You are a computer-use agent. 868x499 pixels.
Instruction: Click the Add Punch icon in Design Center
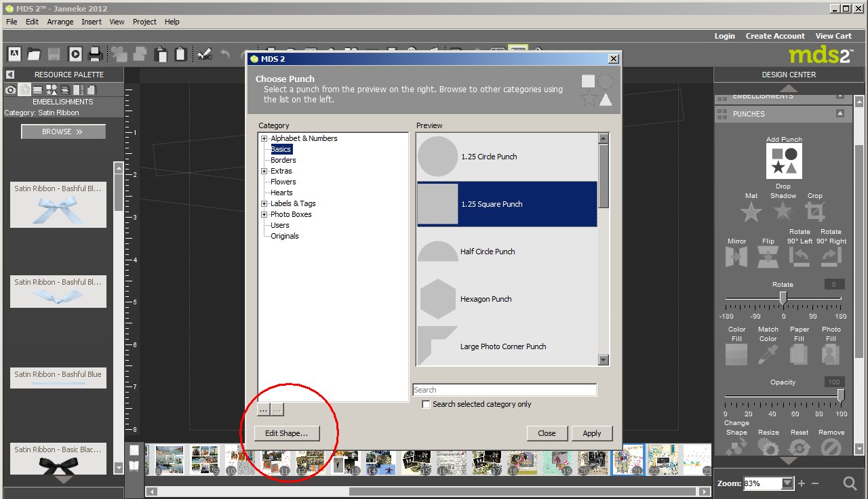(784, 161)
